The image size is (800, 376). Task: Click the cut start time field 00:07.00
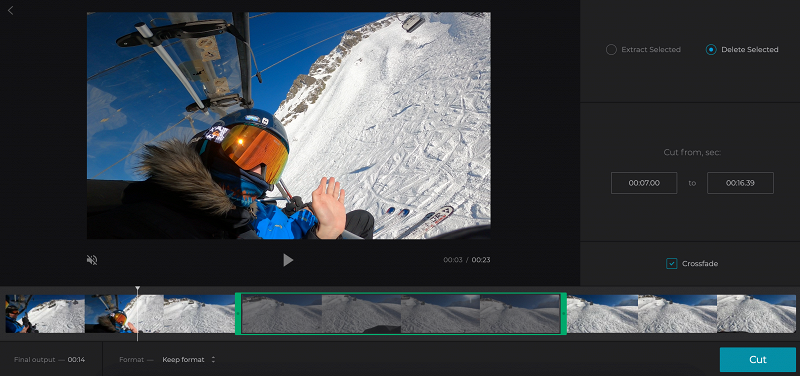[x=644, y=183]
